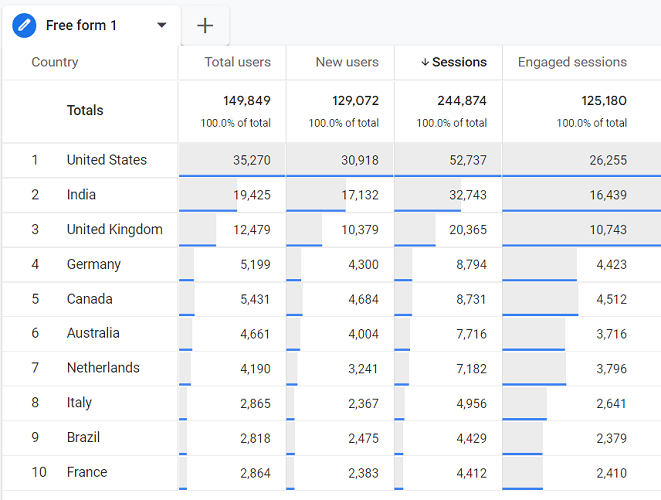This screenshot has width=661, height=500.
Task: Add a new tab with the plus button
Action: (x=205, y=26)
